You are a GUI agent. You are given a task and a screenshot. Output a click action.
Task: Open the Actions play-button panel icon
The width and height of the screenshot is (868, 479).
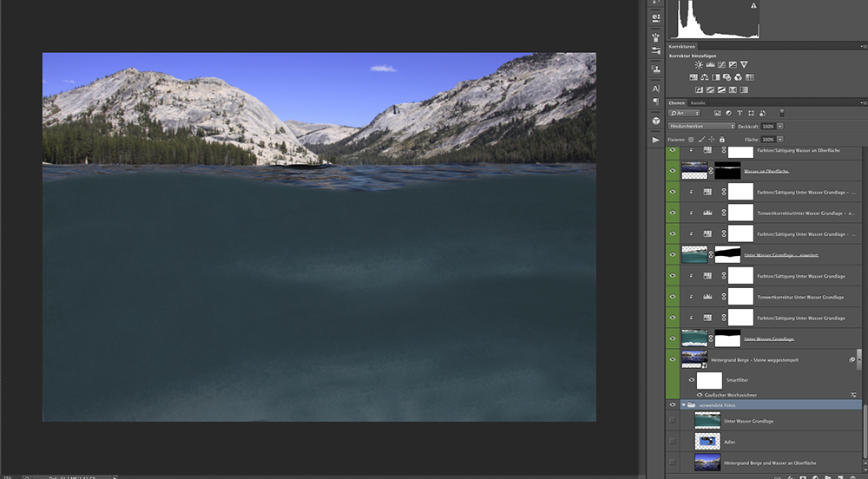655,140
